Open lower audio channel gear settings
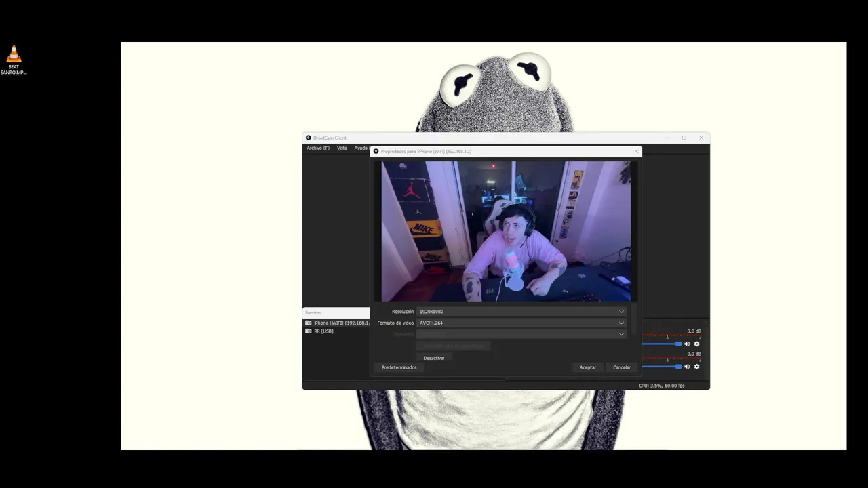The image size is (868, 488). [696, 367]
